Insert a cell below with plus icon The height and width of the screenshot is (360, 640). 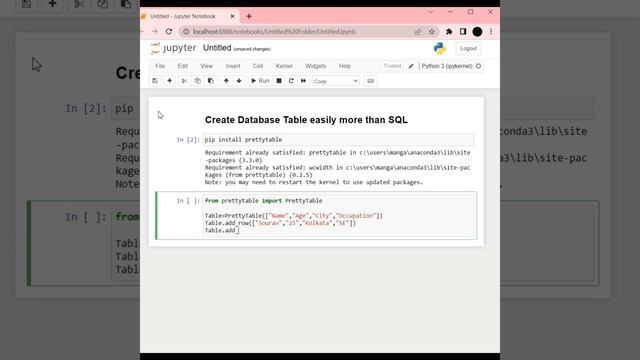(x=169, y=81)
